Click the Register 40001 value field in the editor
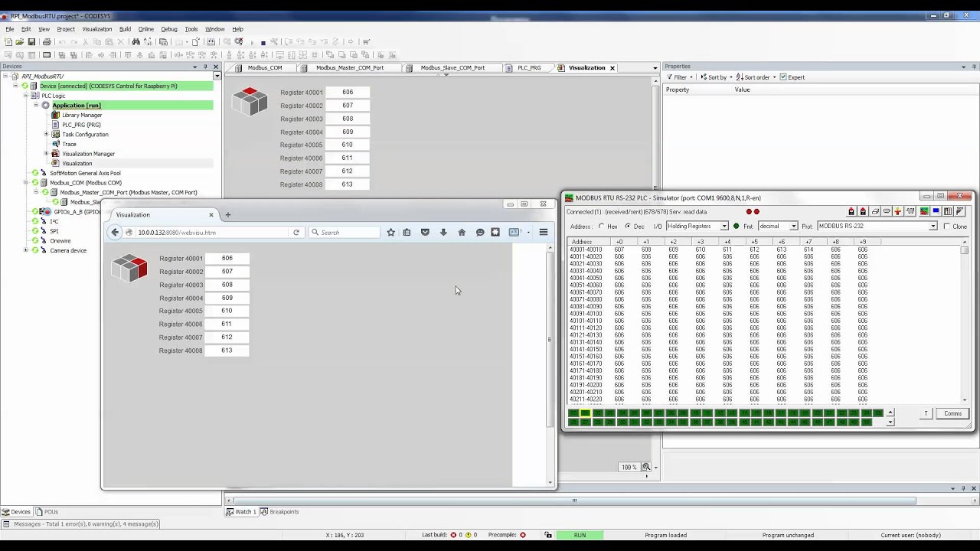 point(348,93)
